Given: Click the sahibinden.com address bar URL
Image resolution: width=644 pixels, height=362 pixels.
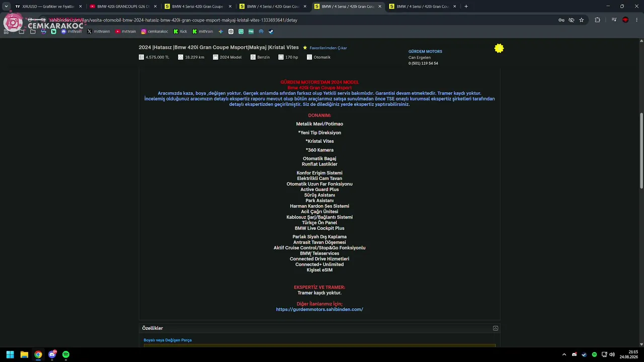Looking at the screenshot, I should tap(173, 20).
